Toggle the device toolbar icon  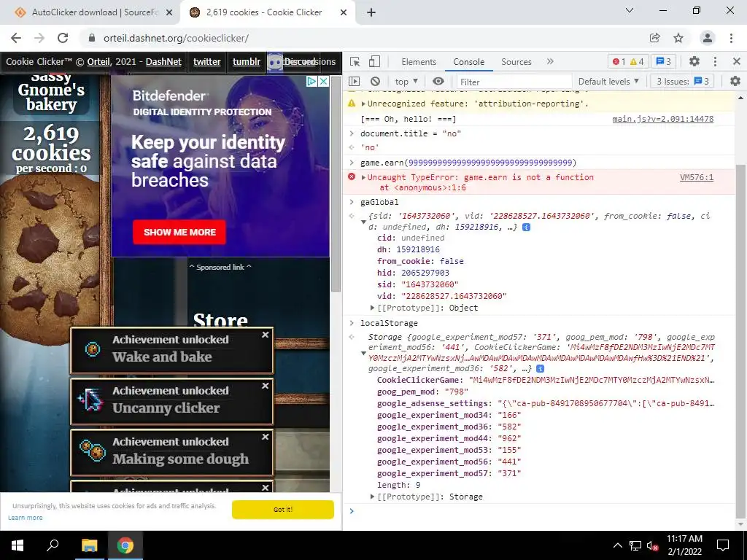point(374,61)
